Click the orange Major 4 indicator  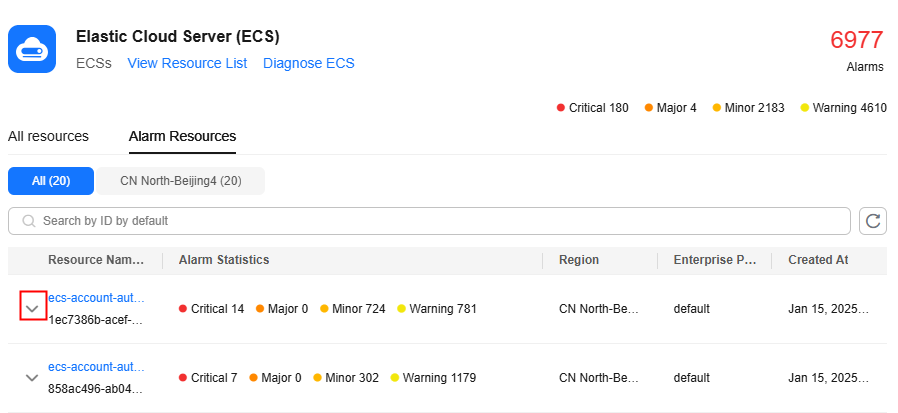[x=671, y=108]
